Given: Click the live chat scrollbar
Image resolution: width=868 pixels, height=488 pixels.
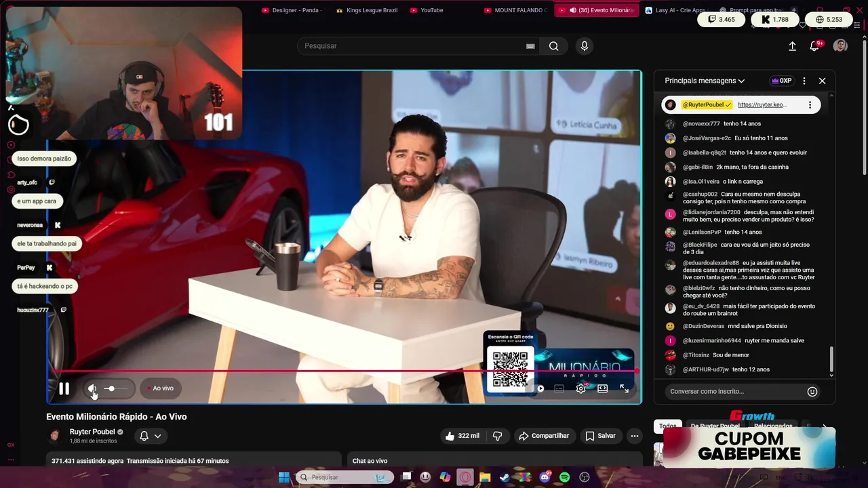Looking at the screenshot, I should tap(831, 359).
